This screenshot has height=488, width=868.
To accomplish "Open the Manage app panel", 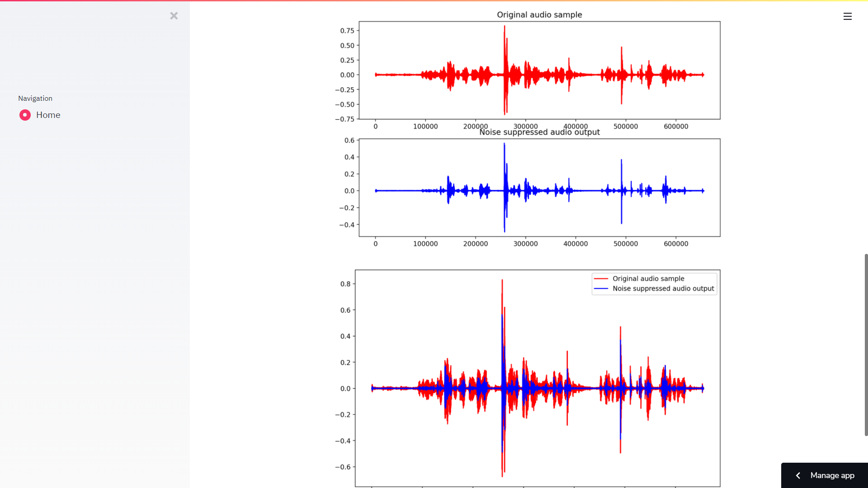I will point(832,475).
